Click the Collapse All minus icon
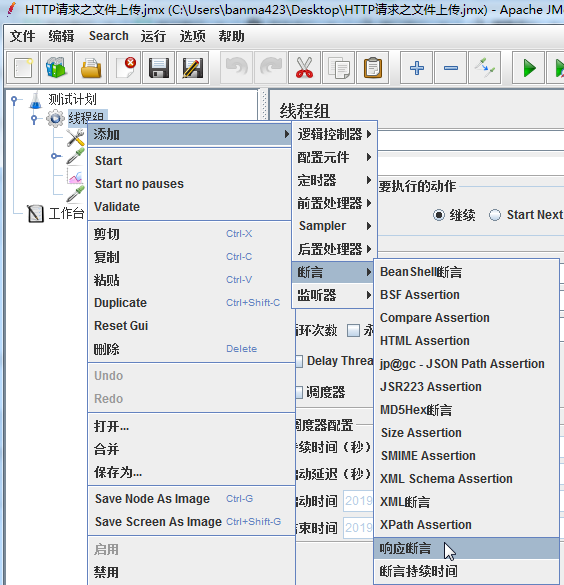The height and width of the screenshot is (585, 564). click(x=451, y=68)
